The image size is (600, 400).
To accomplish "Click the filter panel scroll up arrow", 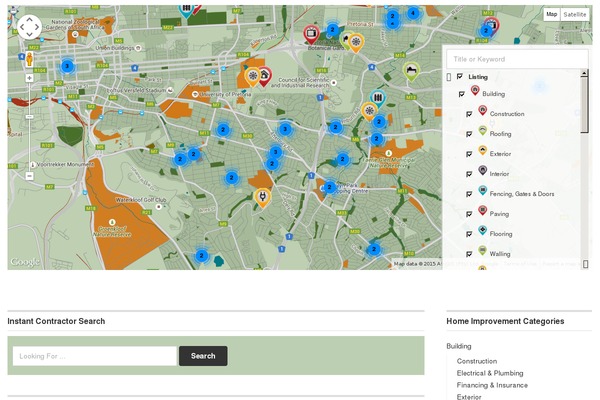I will [x=584, y=72].
